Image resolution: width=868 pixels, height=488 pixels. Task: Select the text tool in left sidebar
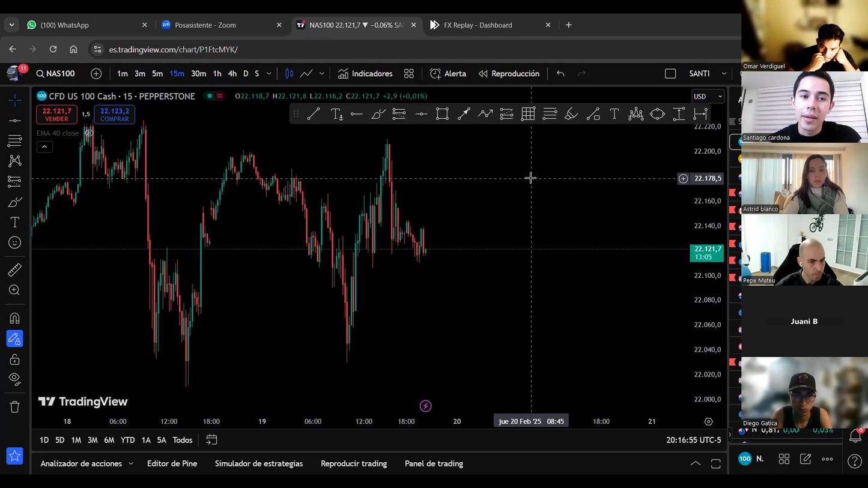coord(15,222)
